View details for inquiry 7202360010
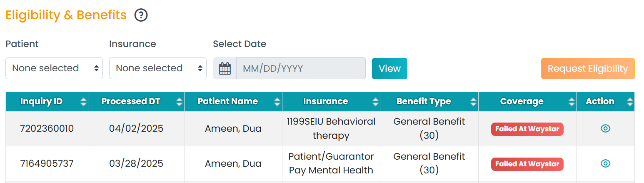Viewport: 644px width, 183px height. point(605,129)
